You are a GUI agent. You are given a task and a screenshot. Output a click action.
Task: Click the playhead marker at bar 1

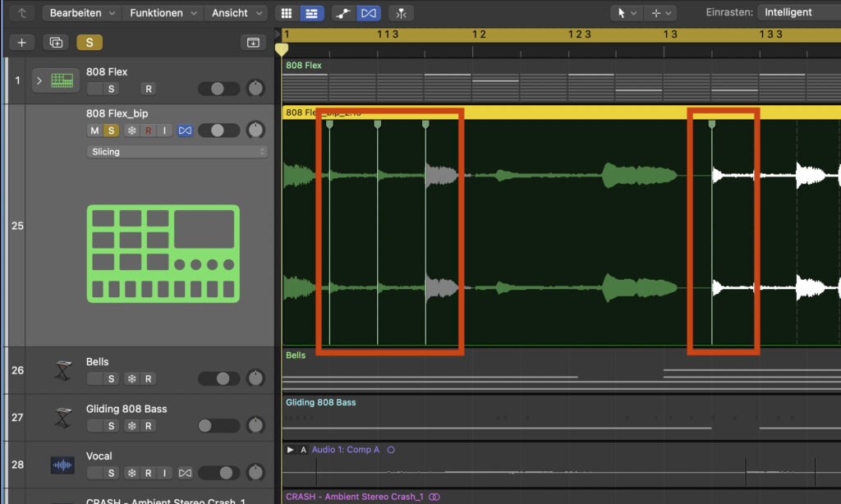click(282, 49)
